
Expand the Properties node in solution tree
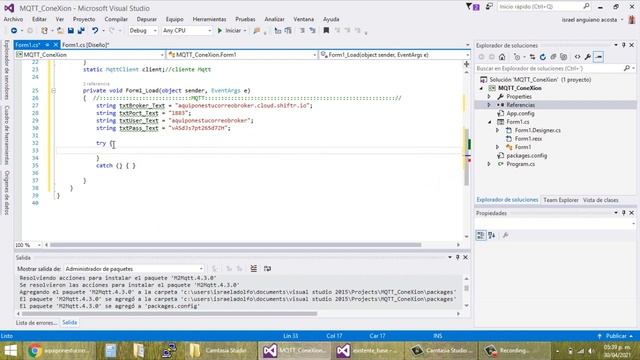pos(489,97)
